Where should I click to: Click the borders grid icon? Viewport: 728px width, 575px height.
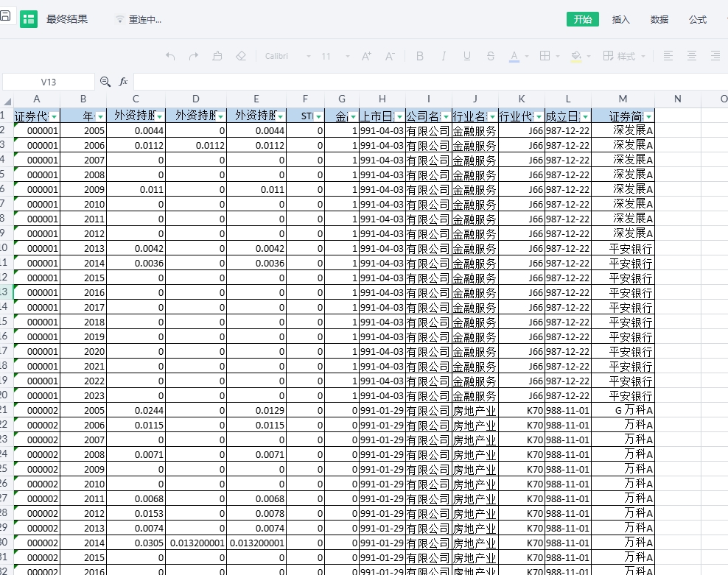[545, 56]
